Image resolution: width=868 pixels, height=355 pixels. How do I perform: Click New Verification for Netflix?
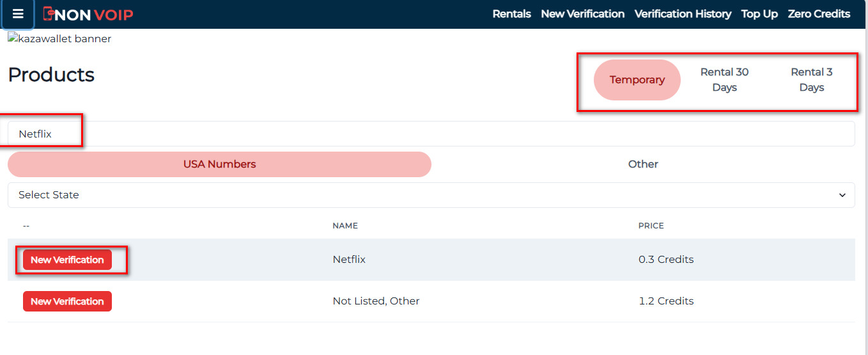67,260
